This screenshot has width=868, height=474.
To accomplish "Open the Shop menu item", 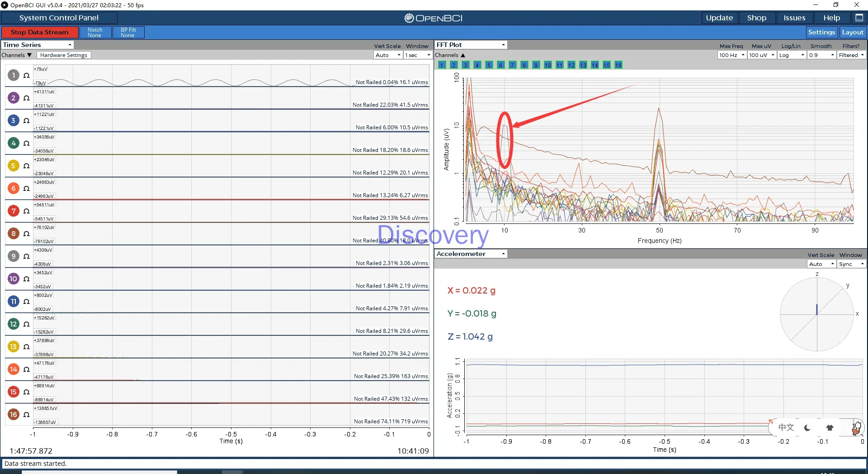I will coord(757,18).
